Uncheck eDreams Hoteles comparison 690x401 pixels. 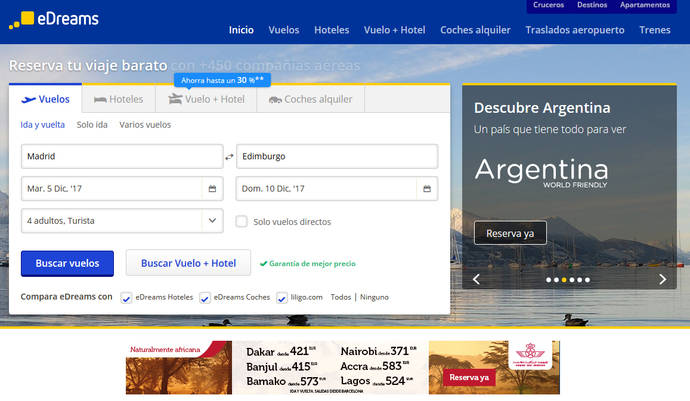click(126, 298)
